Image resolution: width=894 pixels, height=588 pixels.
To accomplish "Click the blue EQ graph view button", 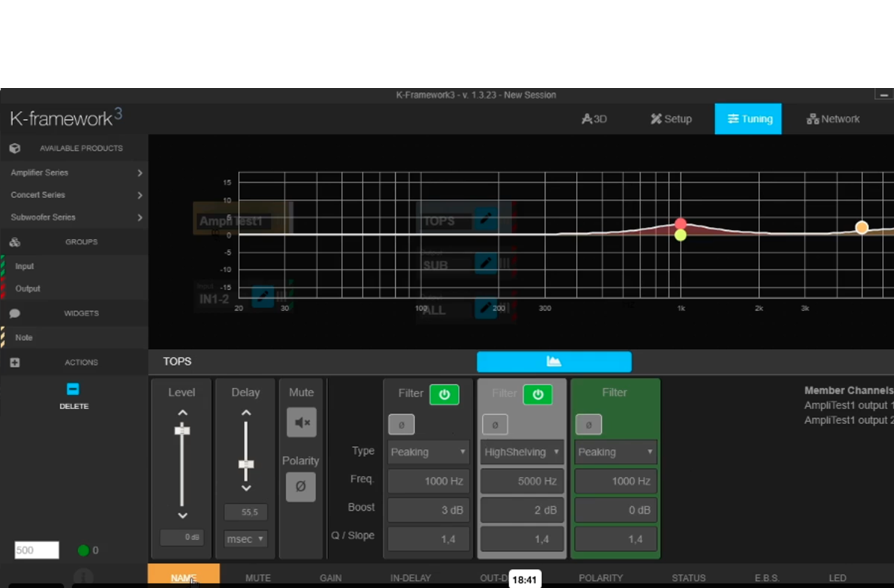I will pos(554,361).
